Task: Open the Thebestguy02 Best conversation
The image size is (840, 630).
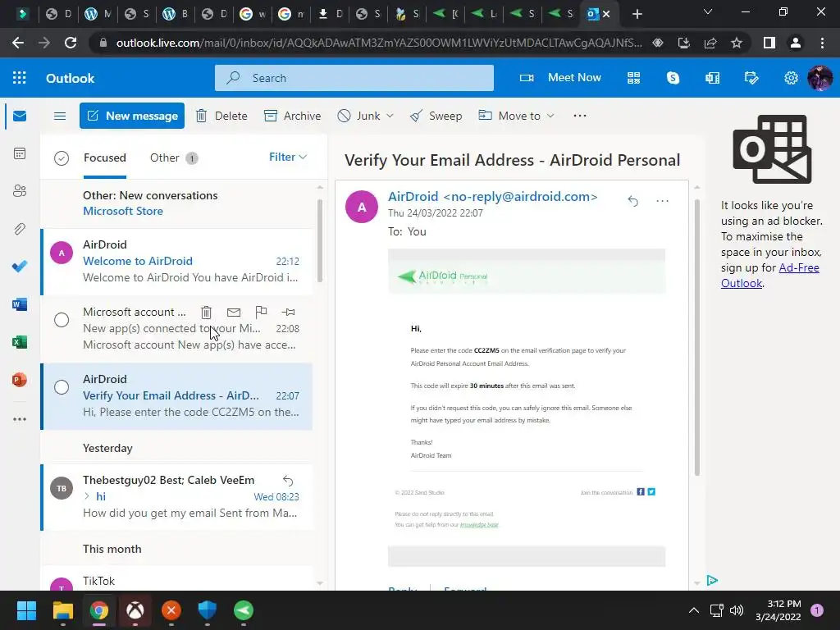Action: [x=177, y=496]
